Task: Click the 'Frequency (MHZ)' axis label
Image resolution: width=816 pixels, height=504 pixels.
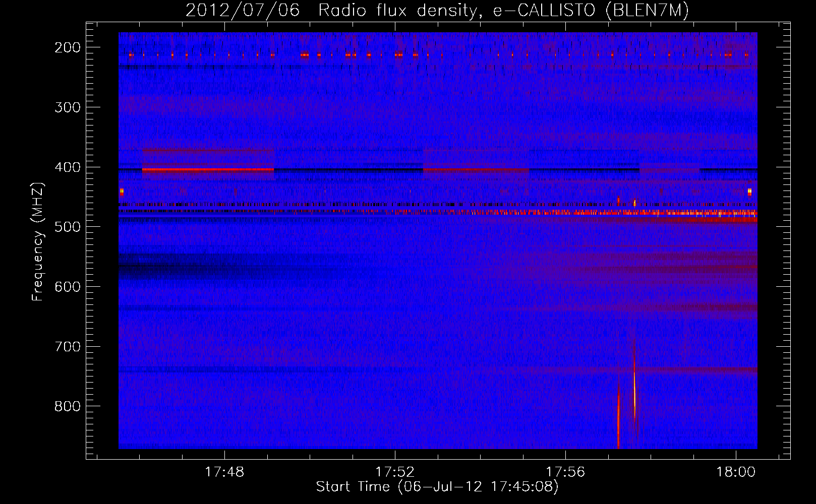Action: (38, 242)
